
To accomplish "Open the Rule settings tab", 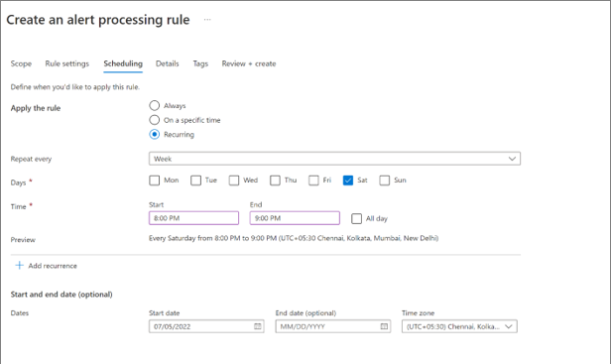I will 67,63.
